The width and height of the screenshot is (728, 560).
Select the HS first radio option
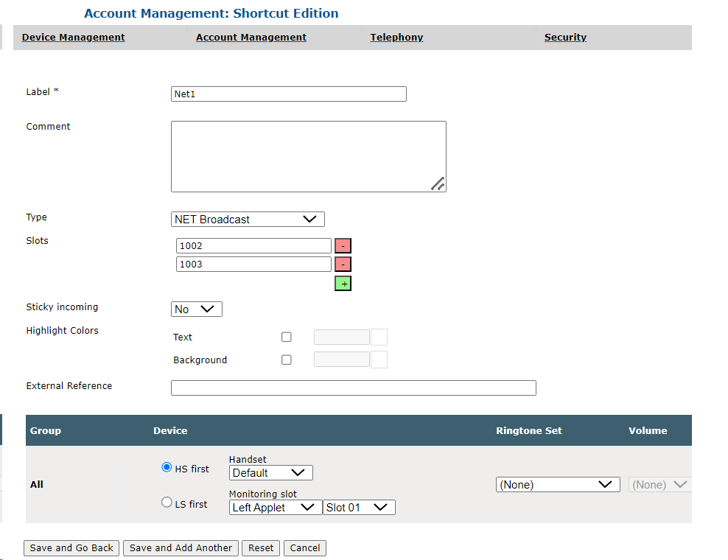167,467
